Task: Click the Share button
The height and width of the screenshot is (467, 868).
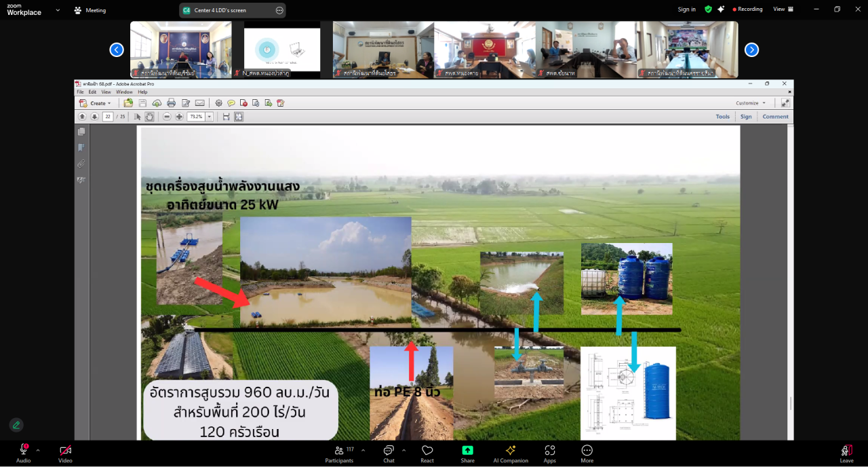Action: (x=467, y=453)
